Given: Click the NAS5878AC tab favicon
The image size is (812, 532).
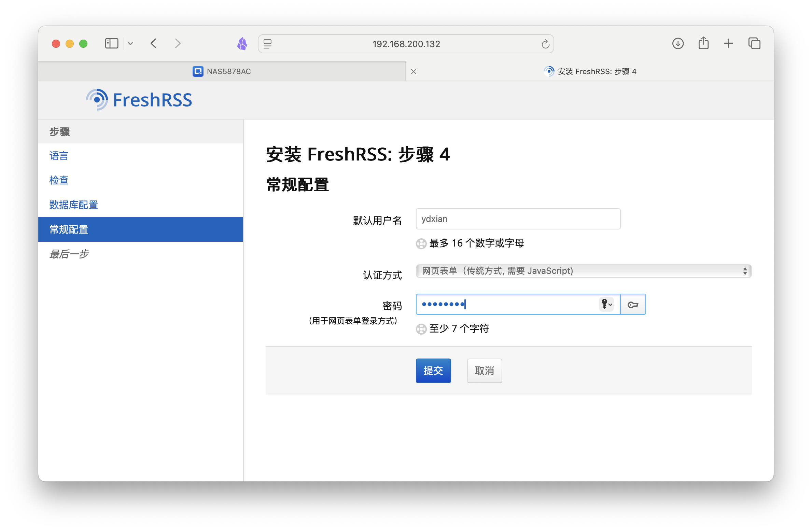Looking at the screenshot, I should click(198, 71).
